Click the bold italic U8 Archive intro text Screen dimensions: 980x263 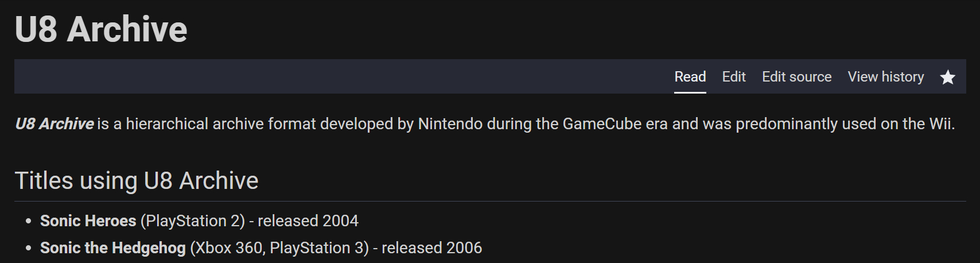point(55,124)
